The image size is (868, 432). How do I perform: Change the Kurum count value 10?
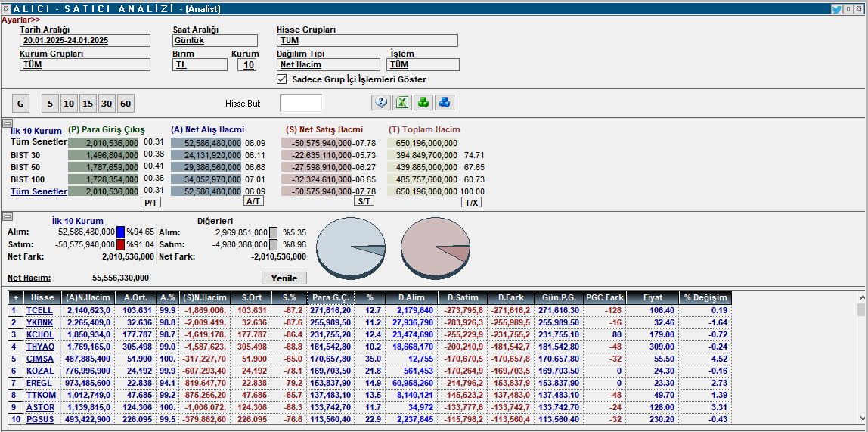click(247, 65)
